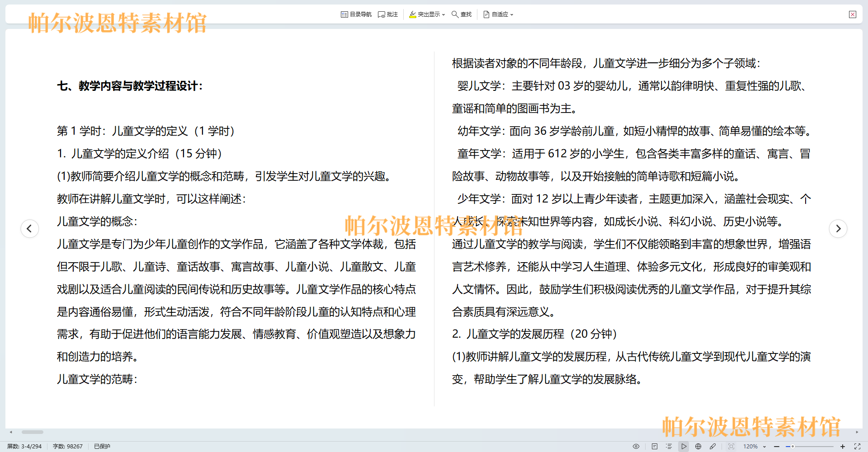Open the 120% zoom level dropdown

tap(755, 446)
